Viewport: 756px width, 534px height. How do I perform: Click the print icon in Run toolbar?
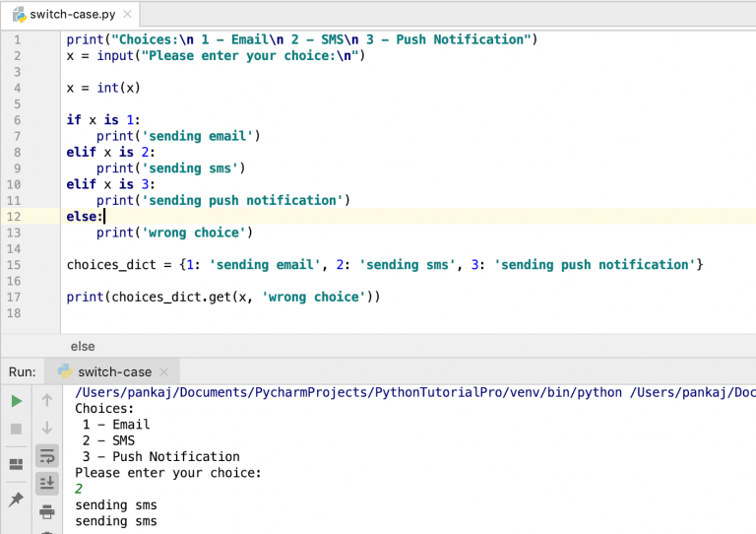47,511
